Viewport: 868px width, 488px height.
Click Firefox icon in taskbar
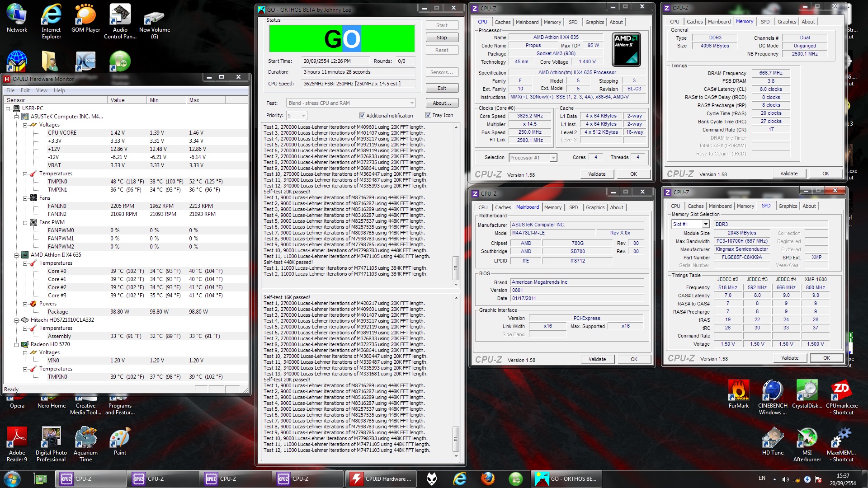(x=487, y=479)
